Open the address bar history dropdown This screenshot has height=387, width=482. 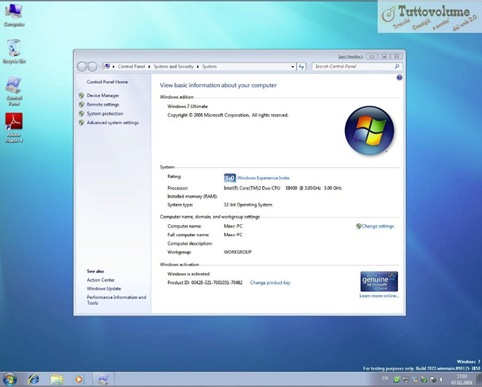(x=292, y=67)
